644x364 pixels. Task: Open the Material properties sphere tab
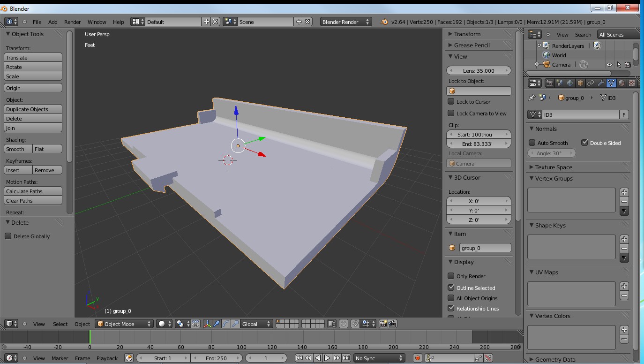[622, 83]
